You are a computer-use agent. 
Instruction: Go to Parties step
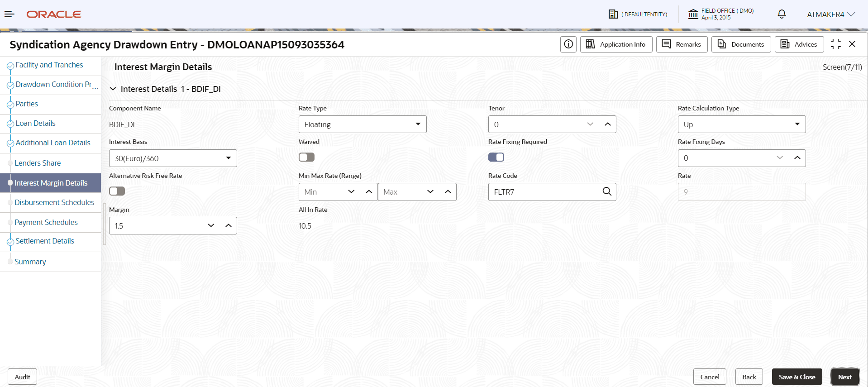[x=27, y=104]
